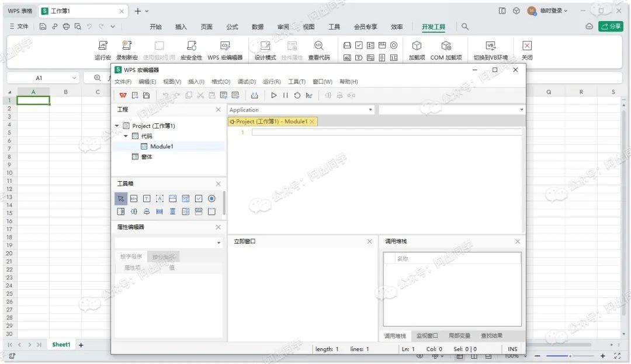
Task: Click the 查看代码 ribbon icon
Action: pyautogui.click(x=319, y=50)
